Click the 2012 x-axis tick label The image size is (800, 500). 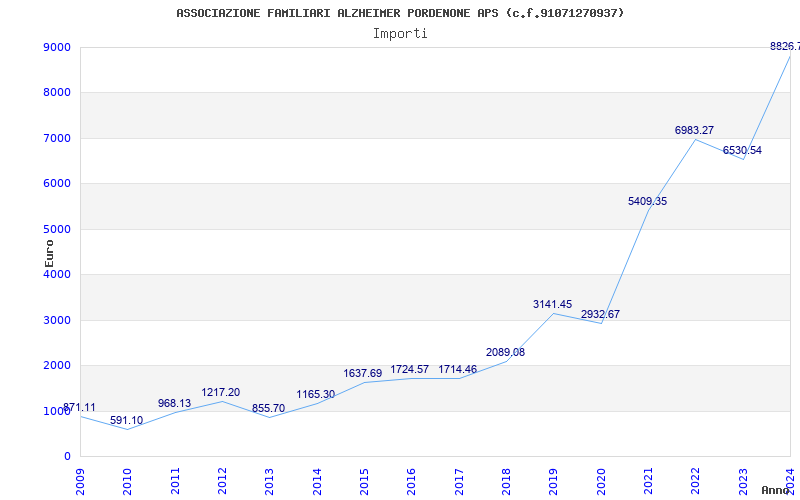pyautogui.click(x=222, y=481)
